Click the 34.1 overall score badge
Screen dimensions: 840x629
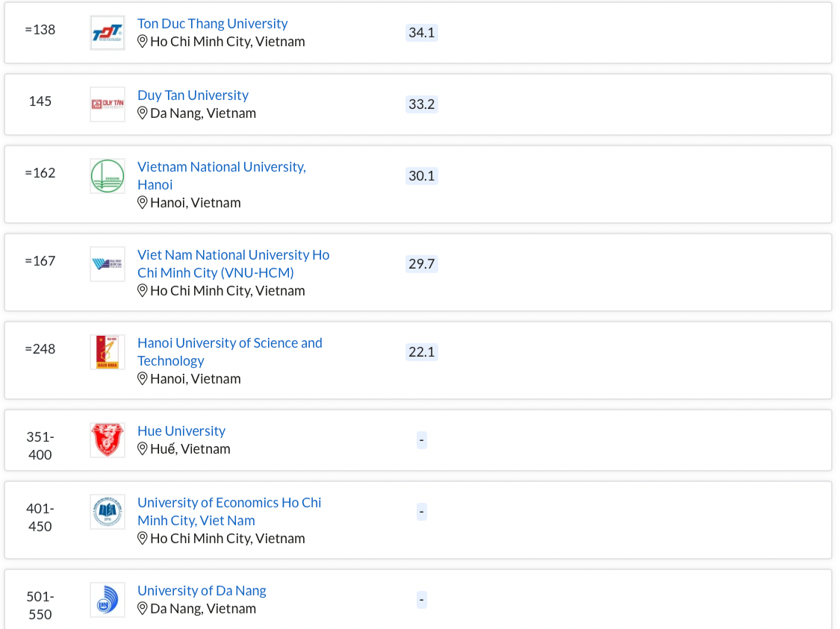(x=421, y=33)
